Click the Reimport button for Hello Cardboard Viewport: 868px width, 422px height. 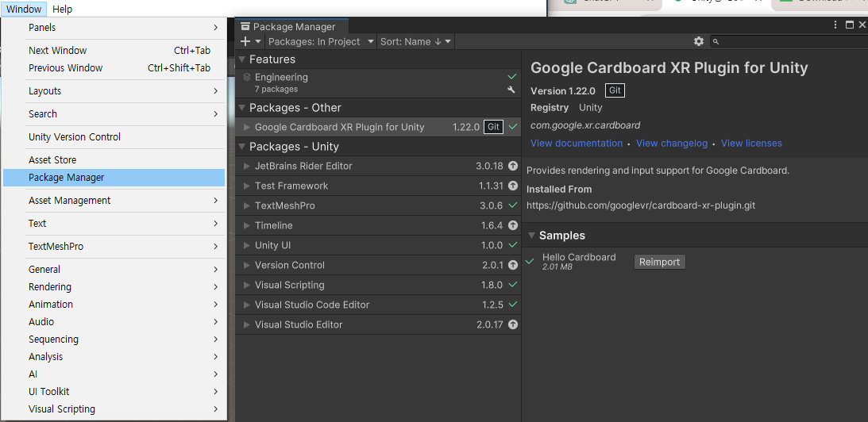[659, 262]
